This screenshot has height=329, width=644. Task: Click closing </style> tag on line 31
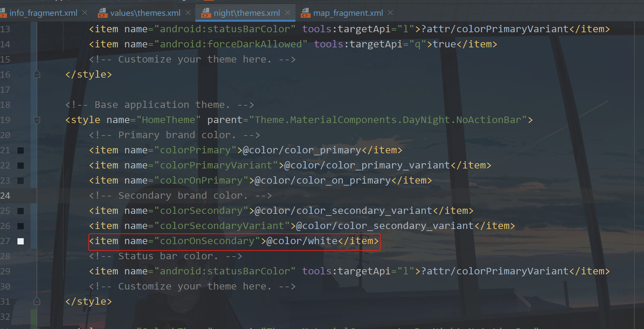tap(89, 302)
